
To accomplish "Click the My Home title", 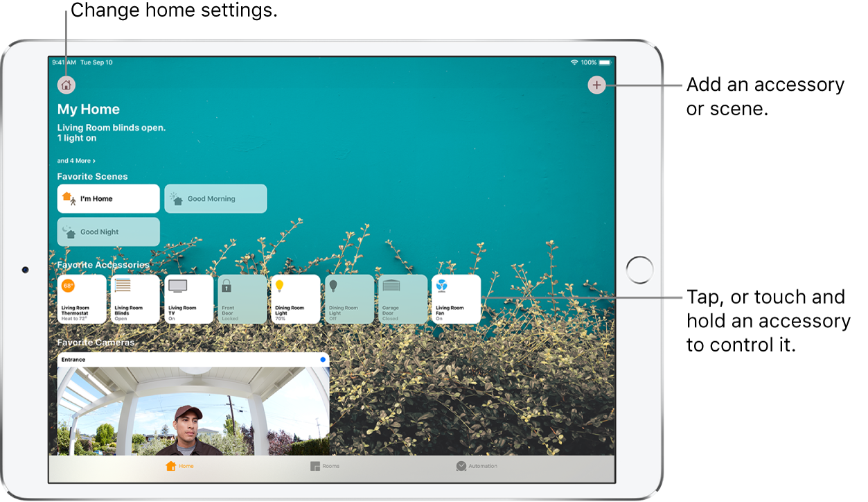I will pos(88,110).
